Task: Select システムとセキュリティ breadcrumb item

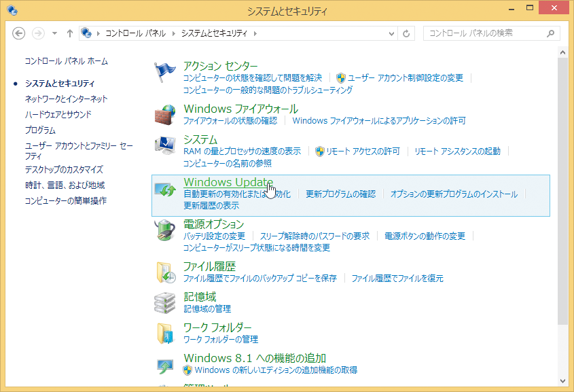Action: point(214,33)
